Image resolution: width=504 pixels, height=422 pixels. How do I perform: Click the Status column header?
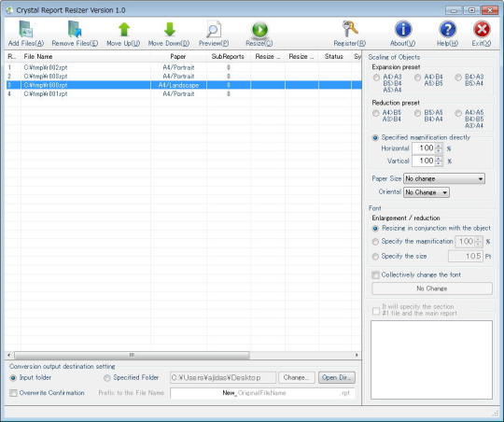(334, 57)
